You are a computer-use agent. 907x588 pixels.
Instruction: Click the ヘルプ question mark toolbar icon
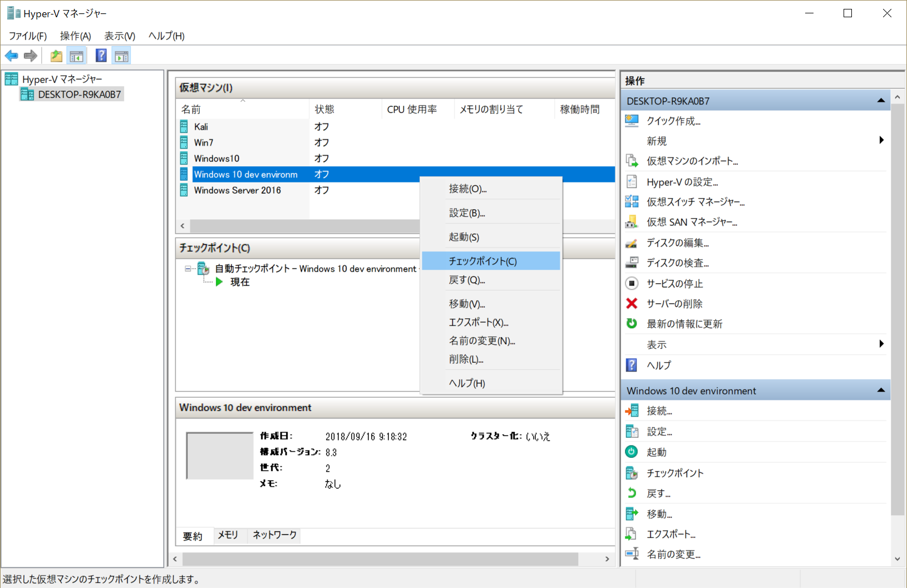101,55
